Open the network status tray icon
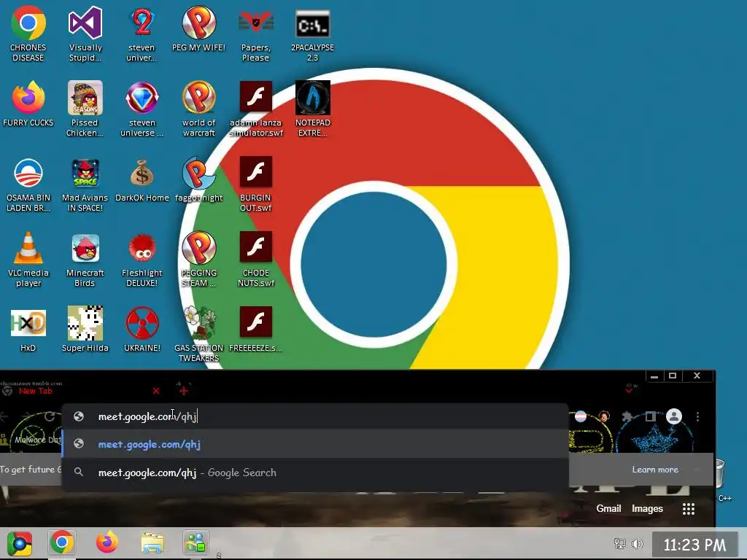The height and width of the screenshot is (560, 747). (620, 543)
